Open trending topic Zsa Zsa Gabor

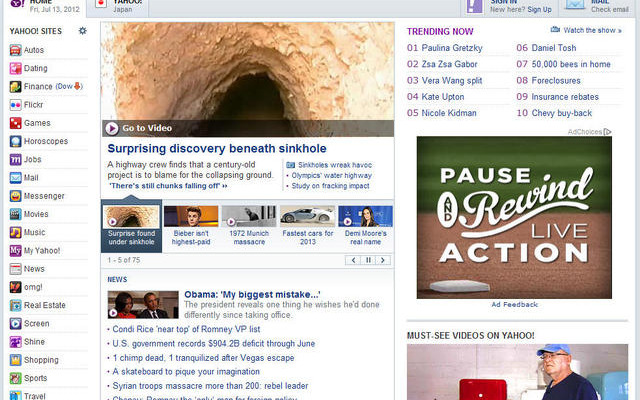click(x=449, y=64)
